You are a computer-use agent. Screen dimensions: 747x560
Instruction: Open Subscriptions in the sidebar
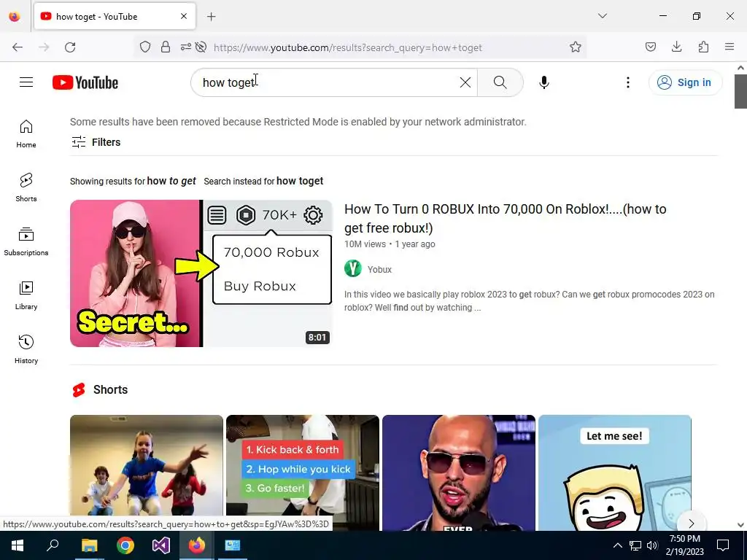click(x=26, y=242)
